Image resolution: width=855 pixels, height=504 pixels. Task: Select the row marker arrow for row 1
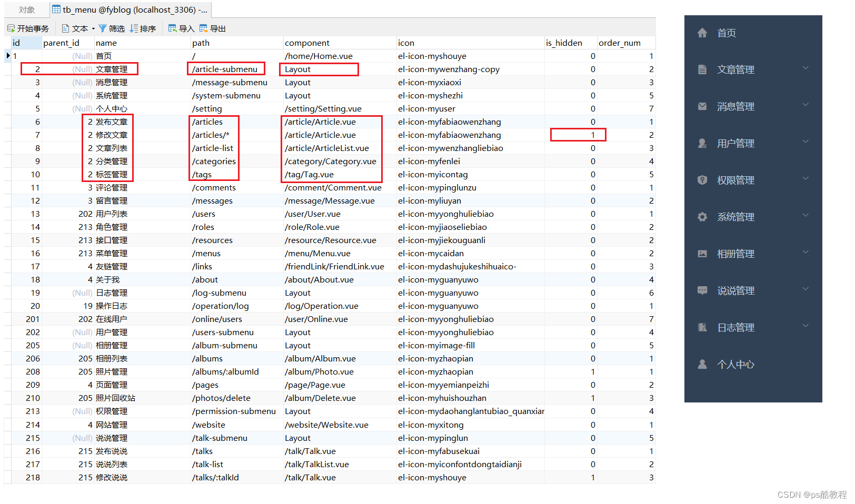tap(8, 56)
